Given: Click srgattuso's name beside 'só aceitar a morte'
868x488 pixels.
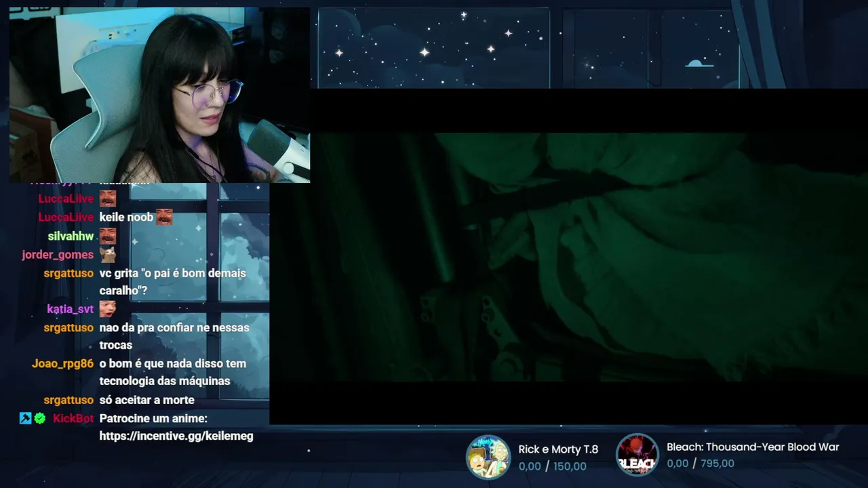Looking at the screenshot, I should pyautogui.click(x=68, y=400).
